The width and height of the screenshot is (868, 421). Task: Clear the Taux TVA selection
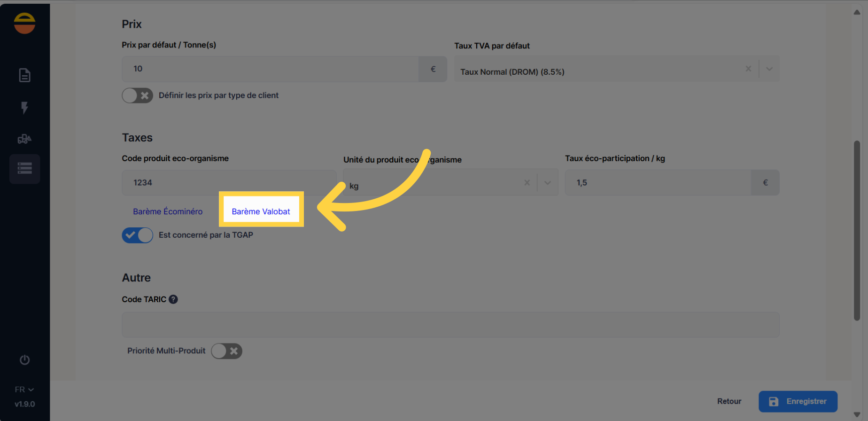[748, 69]
